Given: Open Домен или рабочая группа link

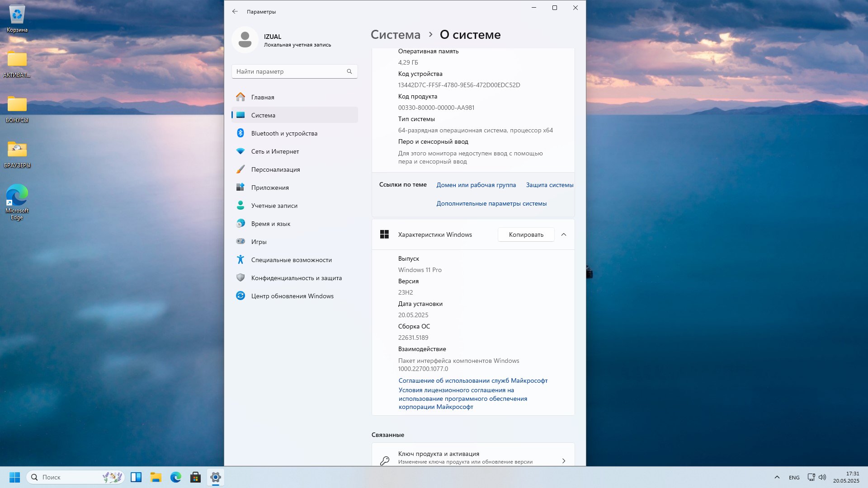Looking at the screenshot, I should point(476,185).
